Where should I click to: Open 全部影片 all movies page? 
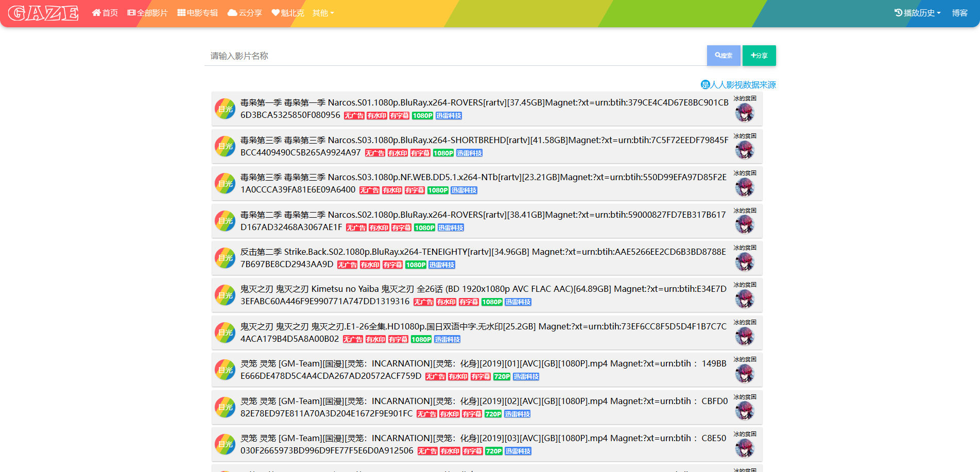(148, 13)
